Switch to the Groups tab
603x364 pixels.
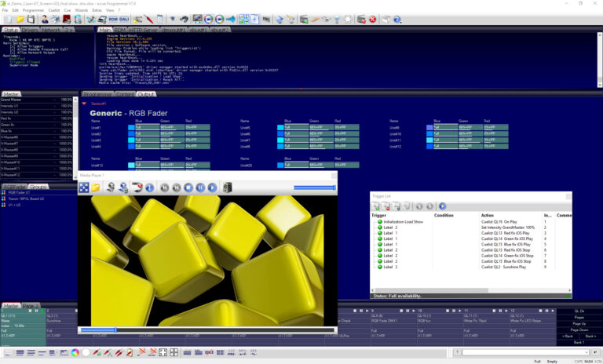[38, 187]
